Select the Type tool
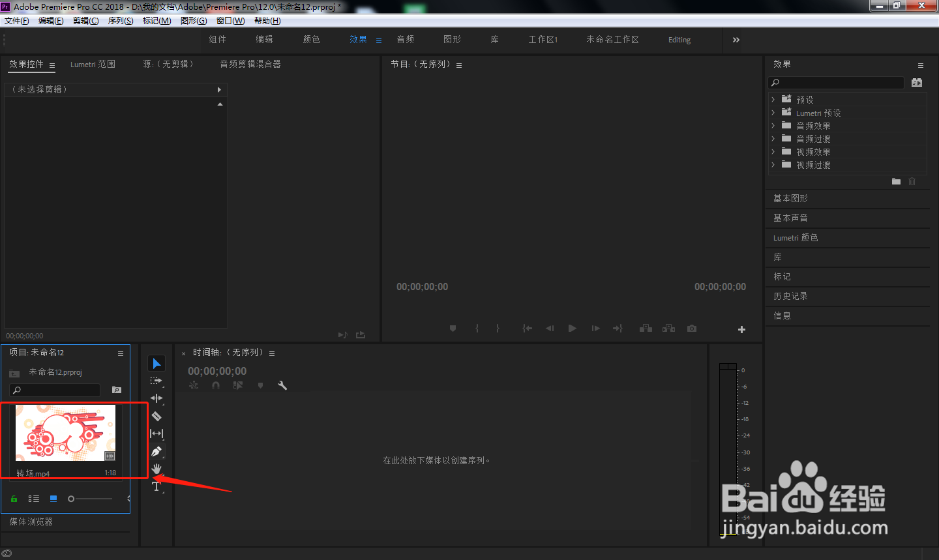939x560 pixels. [156, 486]
